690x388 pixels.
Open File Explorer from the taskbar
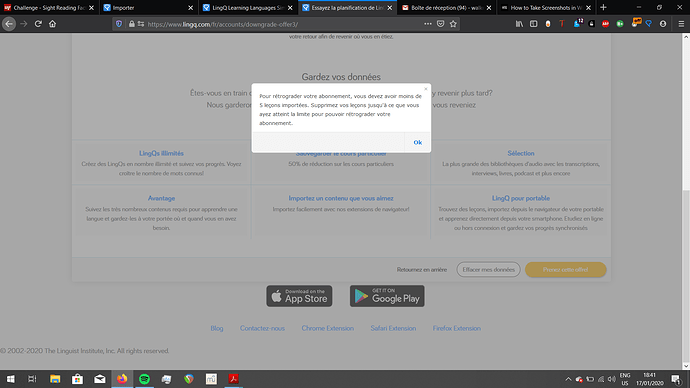coord(55,379)
